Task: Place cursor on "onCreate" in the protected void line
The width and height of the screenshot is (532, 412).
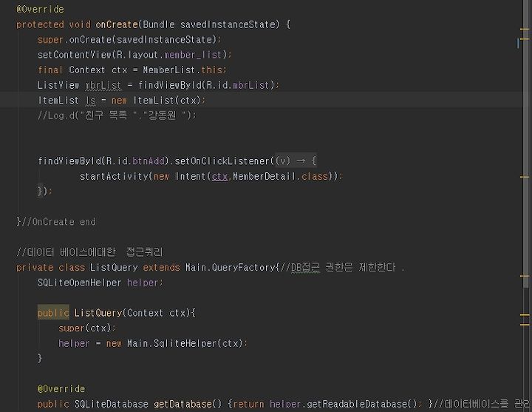Action: [117, 25]
